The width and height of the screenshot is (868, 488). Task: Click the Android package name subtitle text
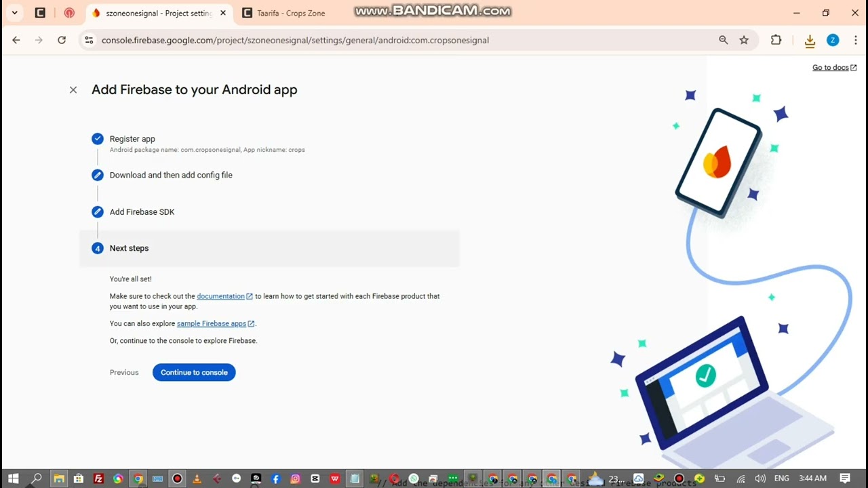coord(208,150)
